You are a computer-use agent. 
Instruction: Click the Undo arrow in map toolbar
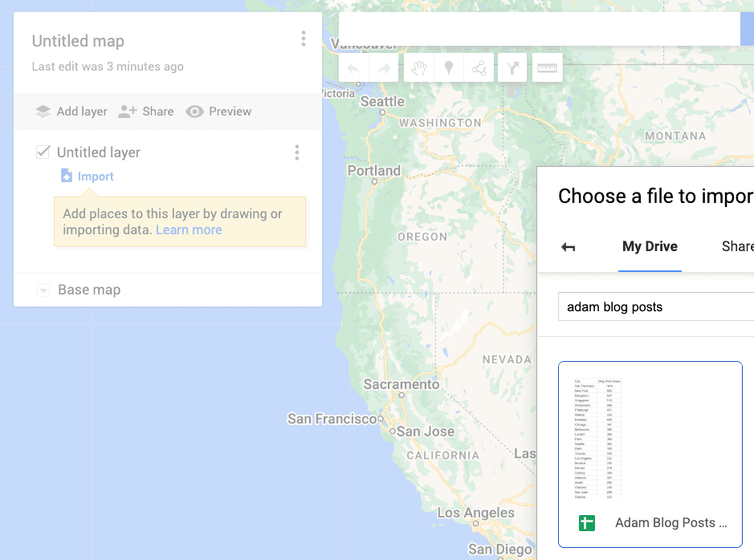click(x=354, y=68)
